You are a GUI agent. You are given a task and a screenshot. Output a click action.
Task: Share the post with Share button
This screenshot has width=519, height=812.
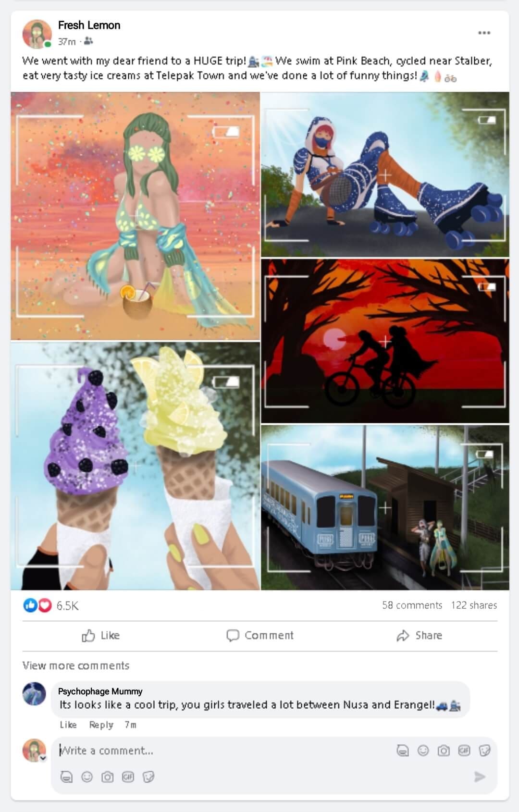pos(419,635)
